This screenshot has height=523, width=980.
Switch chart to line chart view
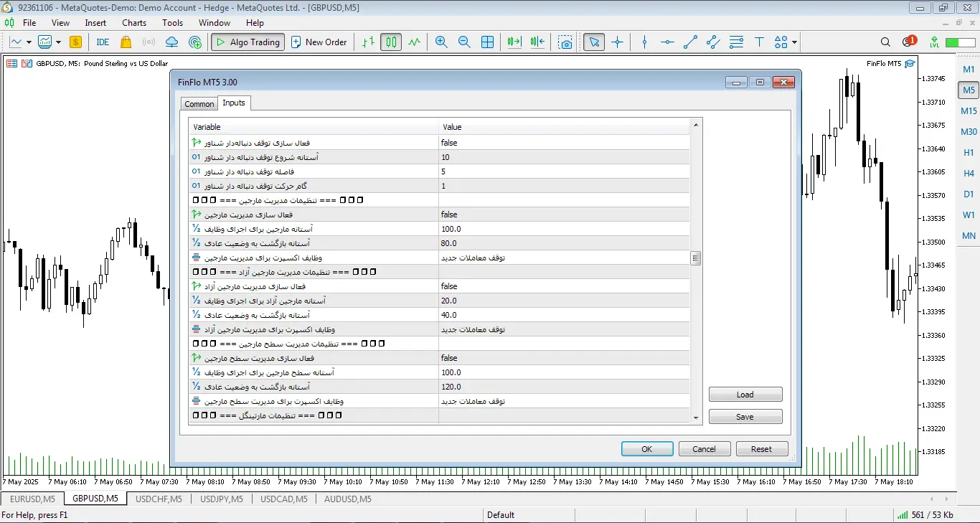pyautogui.click(x=414, y=42)
